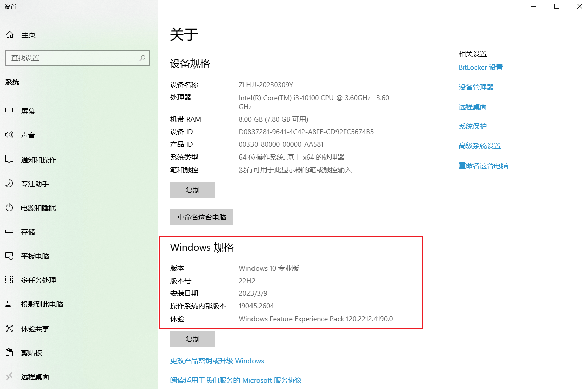Screen dimensions: 588x389
Task: Open the 设备管理器 link
Action: (476, 87)
